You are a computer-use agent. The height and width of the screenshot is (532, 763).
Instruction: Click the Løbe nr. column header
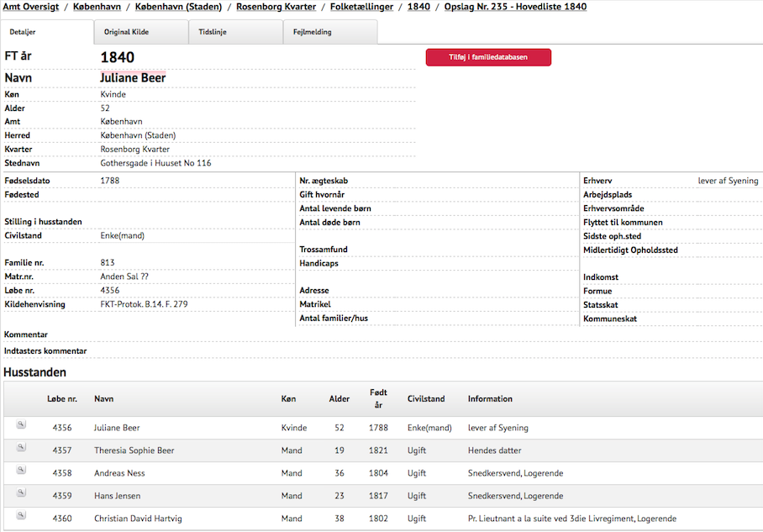pyautogui.click(x=62, y=399)
